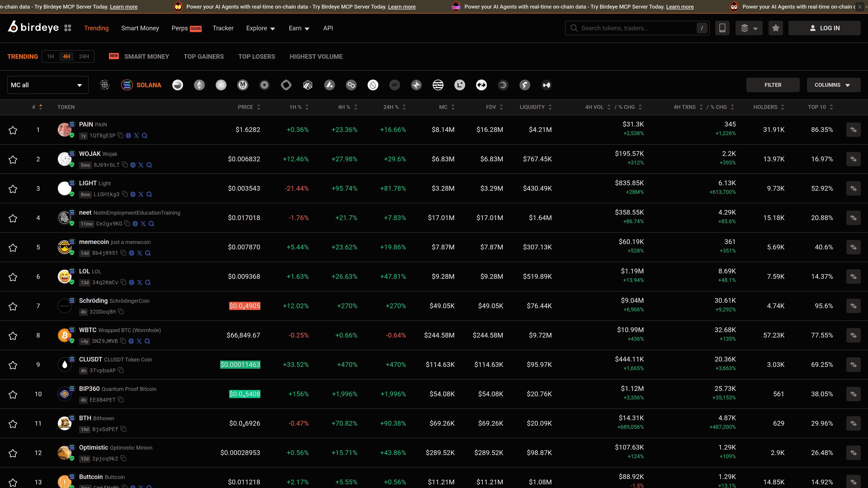Open WOJAK X (Twitter) link icon
The image size is (868, 488).
141,165
